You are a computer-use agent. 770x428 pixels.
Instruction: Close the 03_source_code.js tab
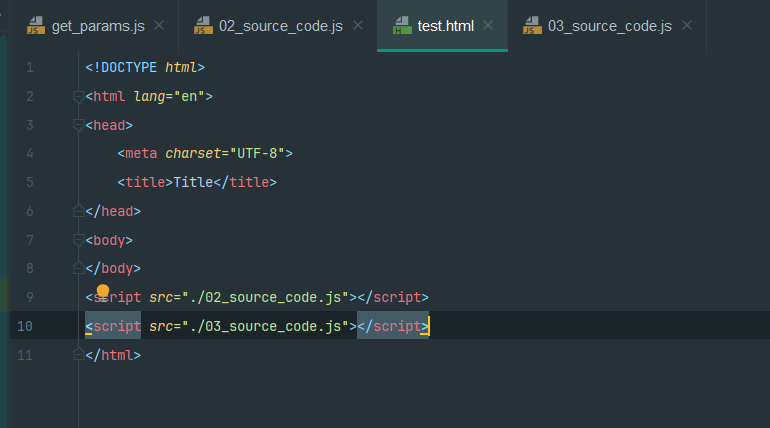click(687, 25)
